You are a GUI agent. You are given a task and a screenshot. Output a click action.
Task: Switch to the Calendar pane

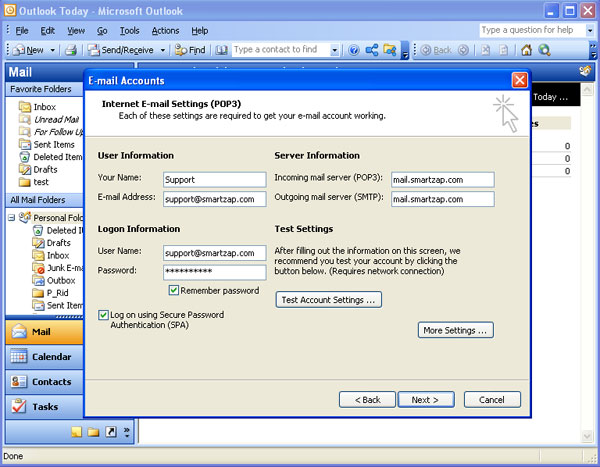[44, 357]
